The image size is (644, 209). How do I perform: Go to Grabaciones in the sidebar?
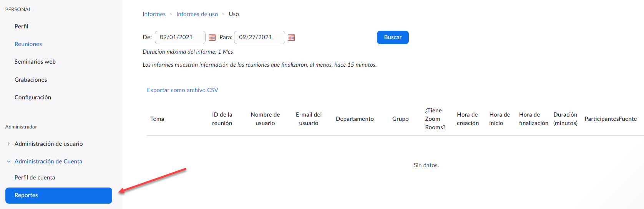[31, 80]
